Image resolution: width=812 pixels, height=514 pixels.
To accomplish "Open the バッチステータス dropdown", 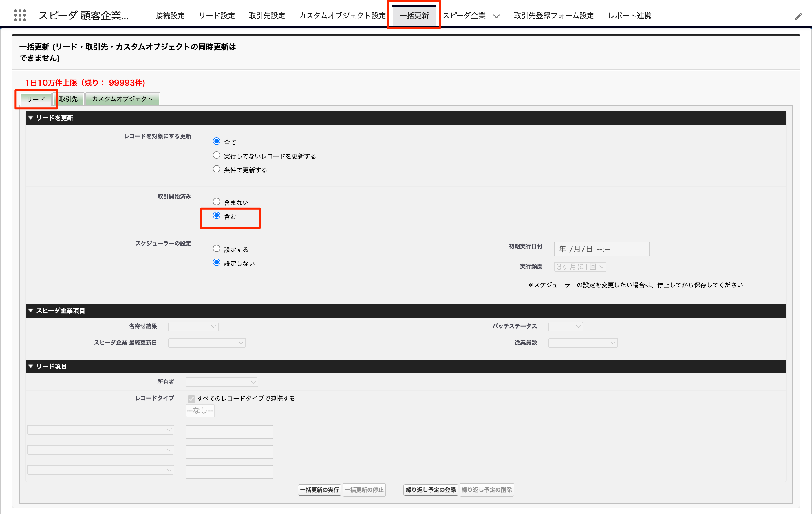I will tap(566, 326).
